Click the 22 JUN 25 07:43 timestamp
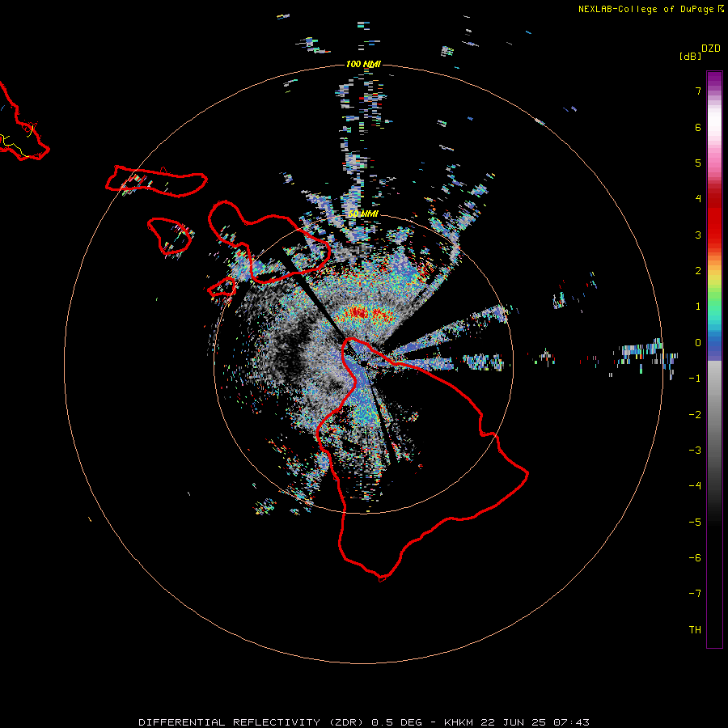 pos(535,722)
